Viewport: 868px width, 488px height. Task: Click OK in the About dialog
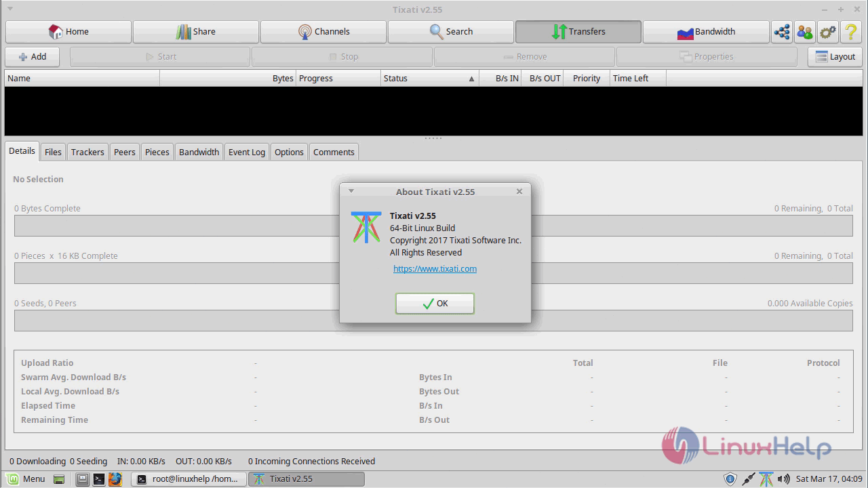435,304
